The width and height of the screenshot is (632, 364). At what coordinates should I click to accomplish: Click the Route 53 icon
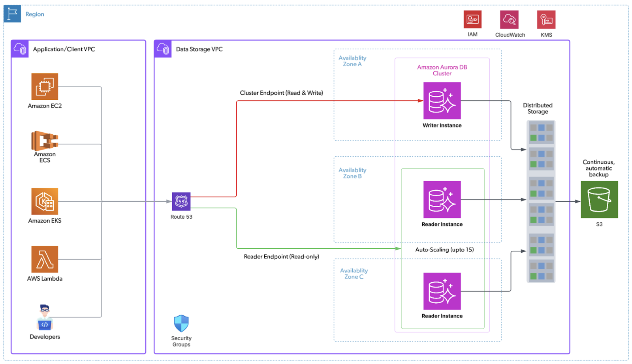181,201
